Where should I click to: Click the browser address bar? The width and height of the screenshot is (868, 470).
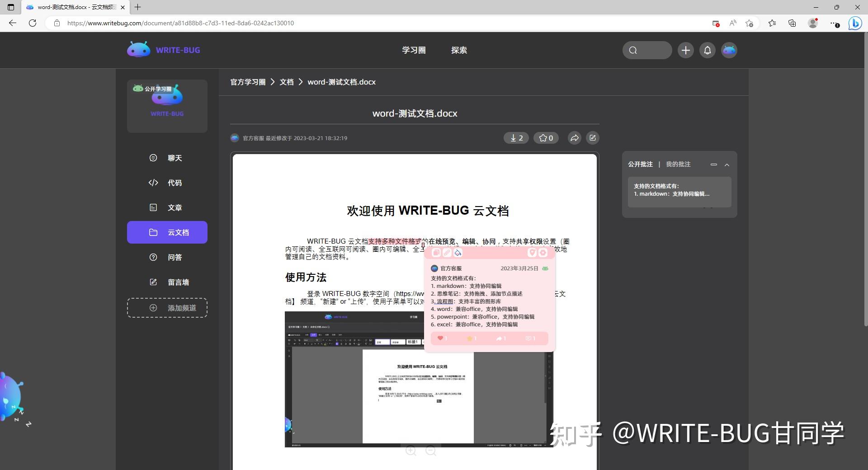click(316, 23)
